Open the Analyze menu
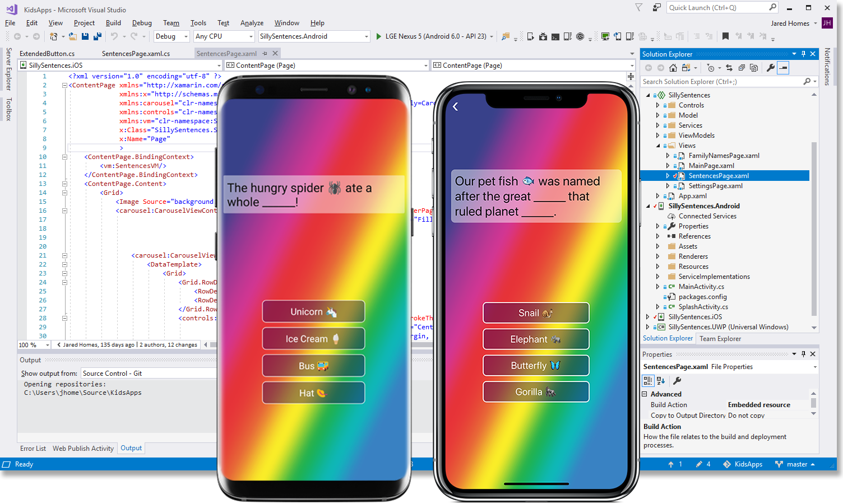This screenshot has width=843, height=504. [x=252, y=23]
